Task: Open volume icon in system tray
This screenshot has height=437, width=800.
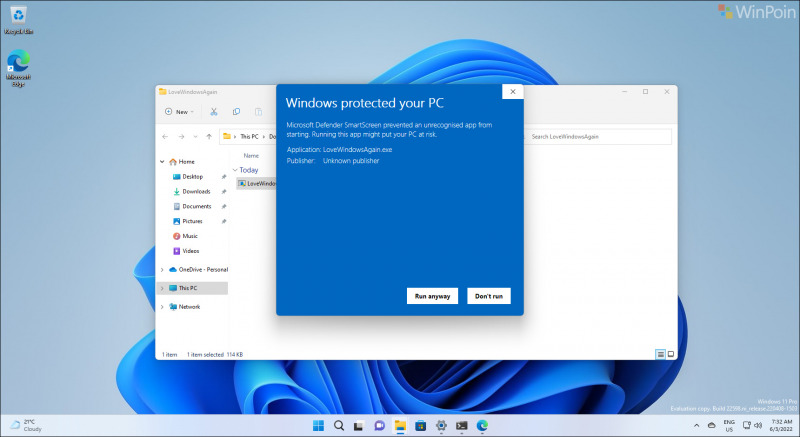Action: pyautogui.click(x=758, y=425)
